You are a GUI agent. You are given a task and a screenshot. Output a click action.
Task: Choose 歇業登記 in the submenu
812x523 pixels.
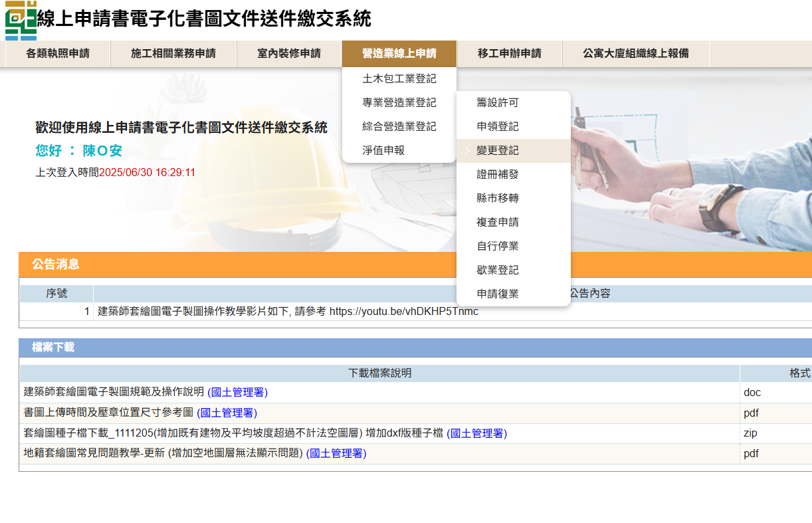click(497, 270)
